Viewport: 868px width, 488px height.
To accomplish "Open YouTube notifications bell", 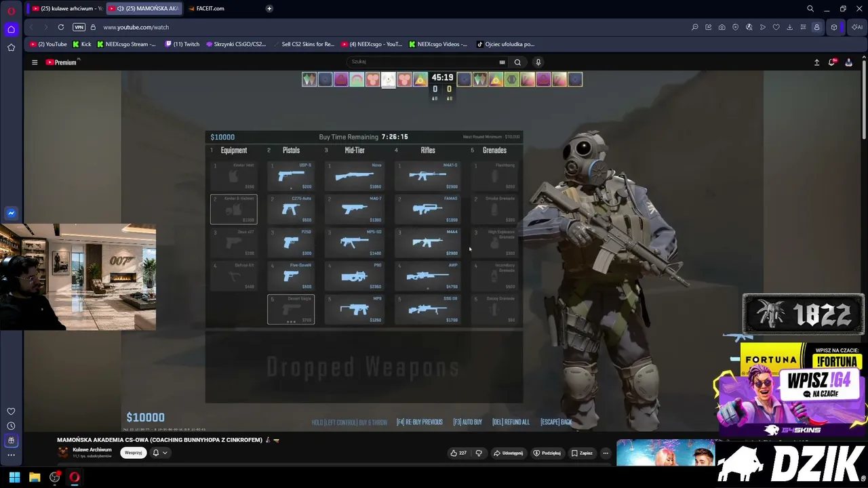I will coord(832,62).
